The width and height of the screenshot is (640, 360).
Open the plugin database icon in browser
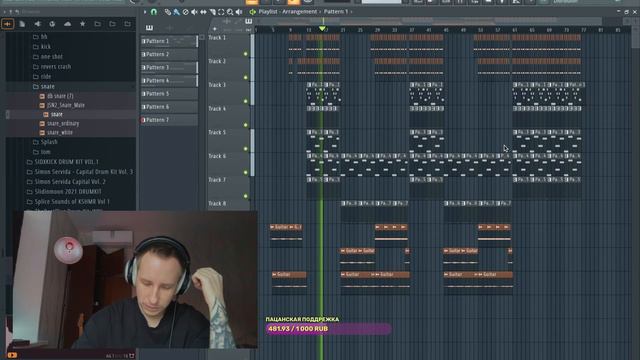[x=52, y=24]
